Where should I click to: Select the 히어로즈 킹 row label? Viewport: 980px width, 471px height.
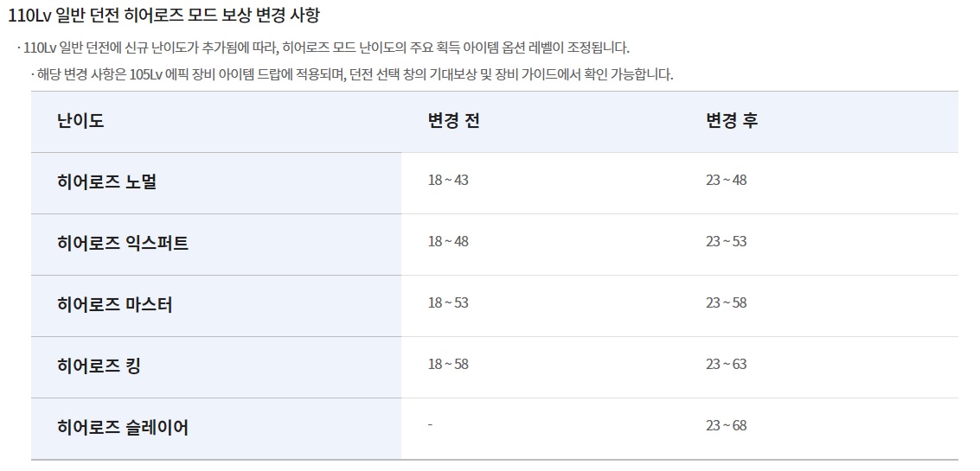pyautogui.click(x=98, y=366)
